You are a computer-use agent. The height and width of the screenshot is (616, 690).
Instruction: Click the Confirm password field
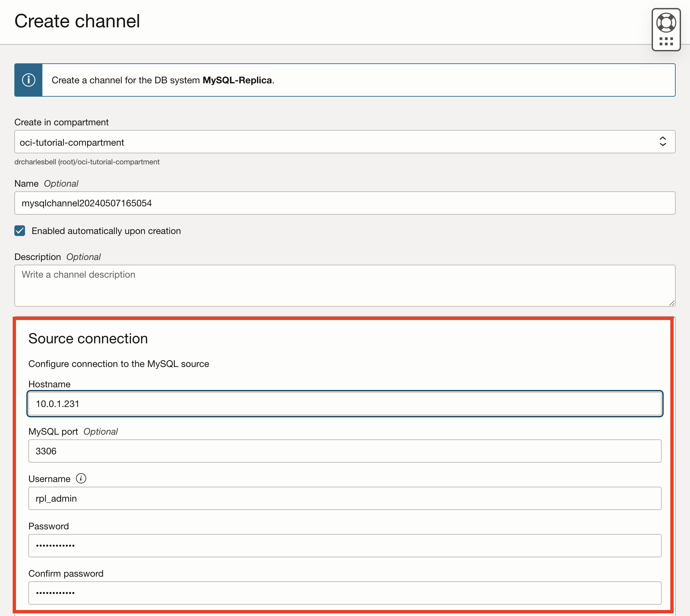coord(344,593)
